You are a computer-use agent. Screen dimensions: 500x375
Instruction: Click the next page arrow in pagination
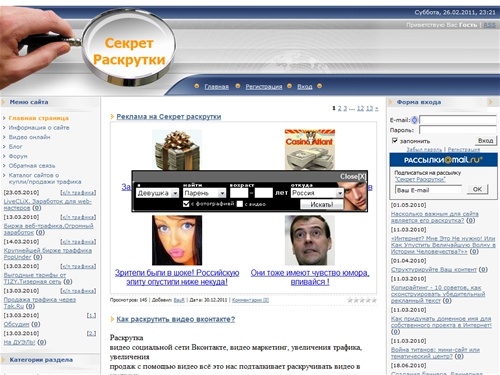pyautogui.click(x=377, y=108)
